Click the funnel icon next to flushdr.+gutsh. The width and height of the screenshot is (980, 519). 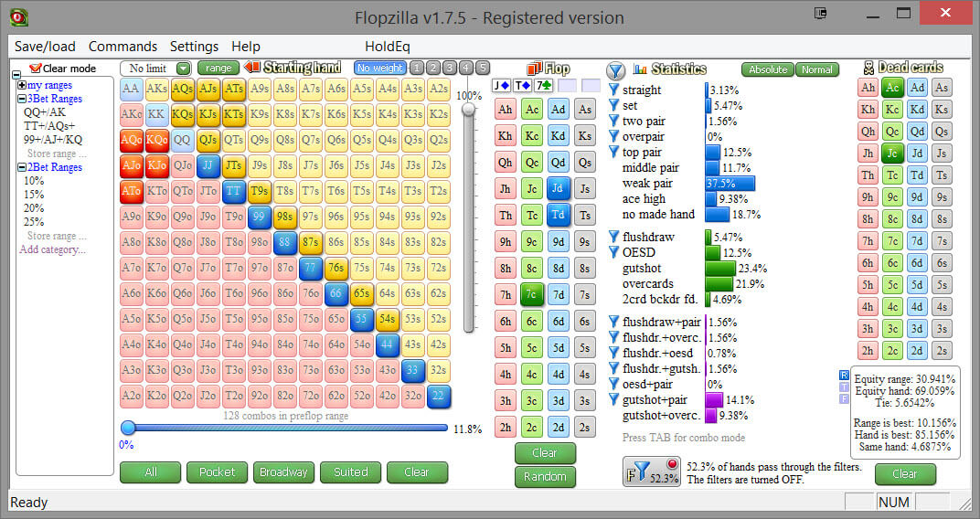pyautogui.click(x=613, y=368)
